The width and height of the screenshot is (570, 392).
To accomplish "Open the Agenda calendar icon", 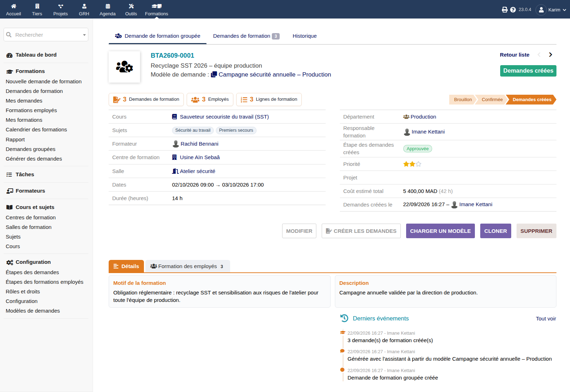I will click(108, 6).
